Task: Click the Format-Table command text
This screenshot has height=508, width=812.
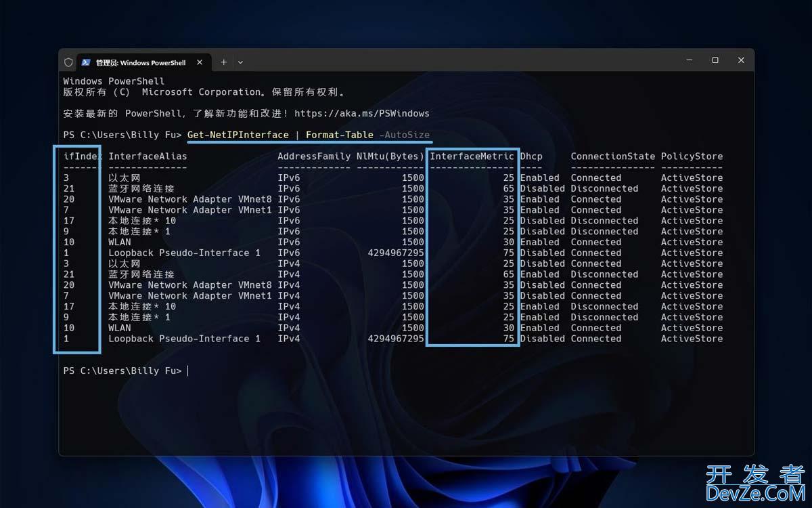Action: (x=340, y=135)
